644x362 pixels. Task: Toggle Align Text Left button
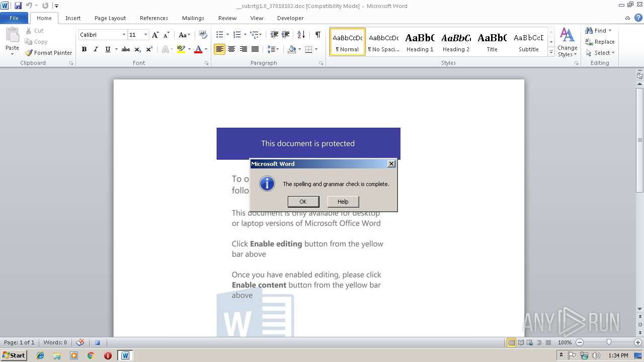(x=219, y=49)
